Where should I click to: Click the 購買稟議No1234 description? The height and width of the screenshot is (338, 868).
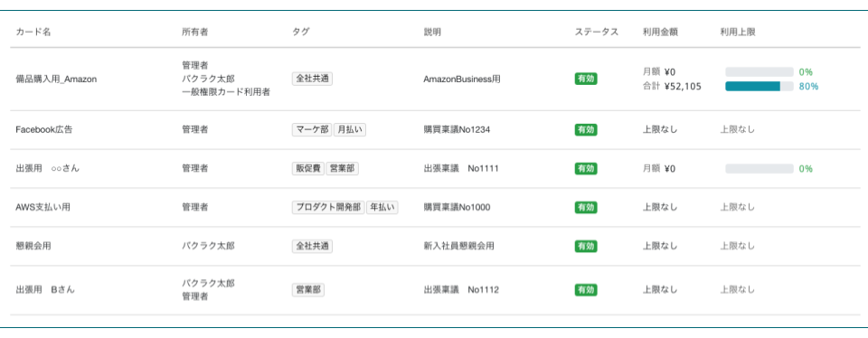457,130
